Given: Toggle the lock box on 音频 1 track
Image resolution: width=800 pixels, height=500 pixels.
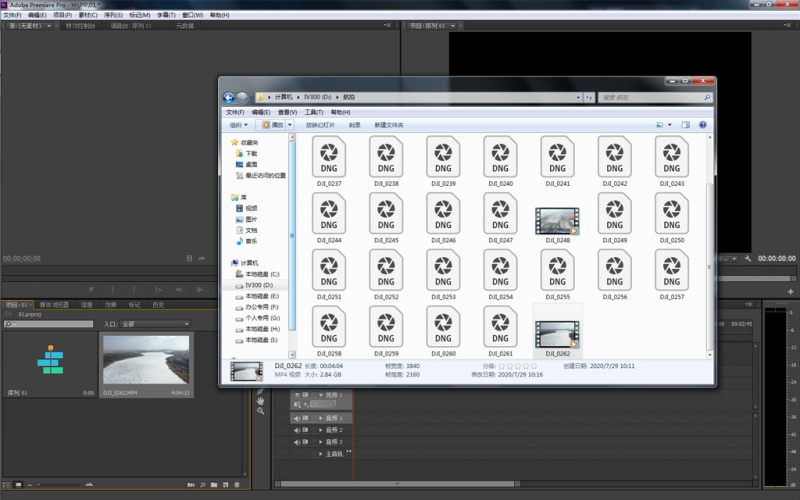Looking at the screenshot, I should click(x=314, y=418).
